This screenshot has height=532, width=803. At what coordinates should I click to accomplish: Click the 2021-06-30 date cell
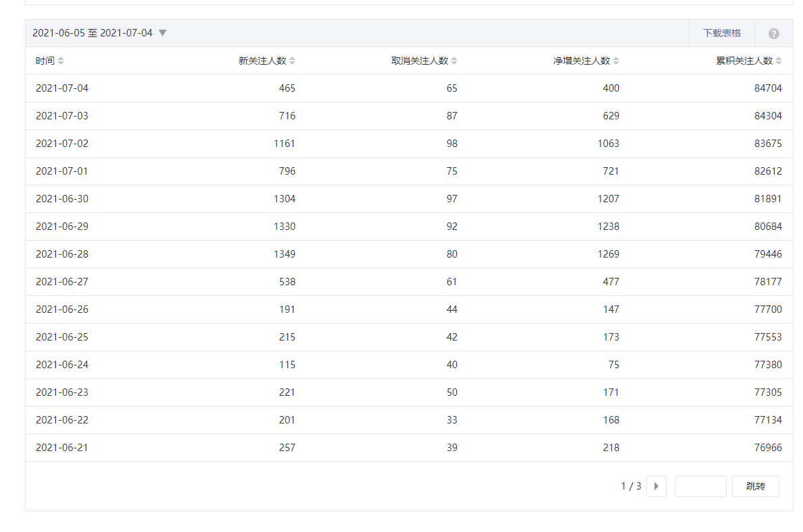[62, 199]
